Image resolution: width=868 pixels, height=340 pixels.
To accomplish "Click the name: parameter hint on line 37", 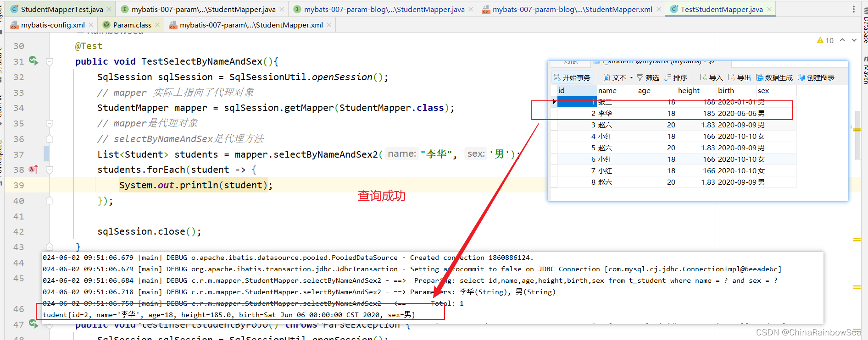I will pos(402,154).
